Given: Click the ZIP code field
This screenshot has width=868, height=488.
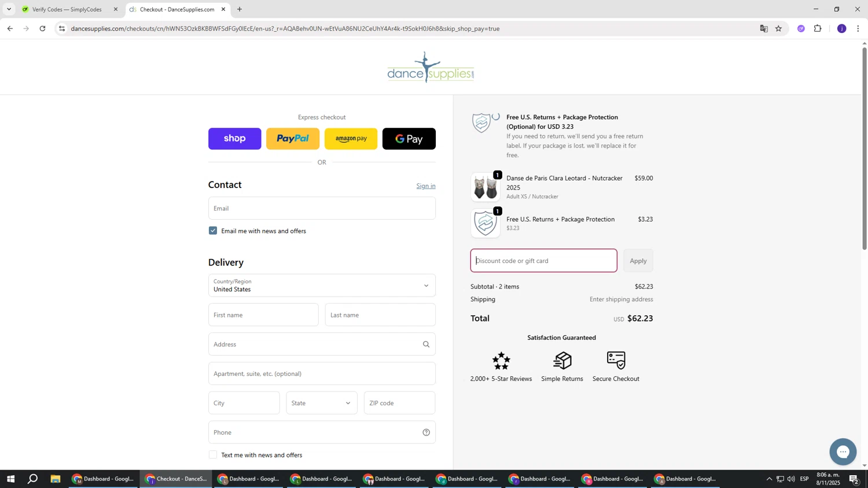Looking at the screenshot, I should point(400,403).
